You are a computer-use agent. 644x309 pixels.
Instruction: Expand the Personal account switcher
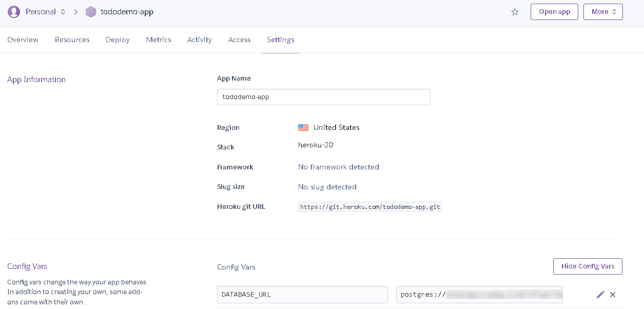(x=63, y=12)
